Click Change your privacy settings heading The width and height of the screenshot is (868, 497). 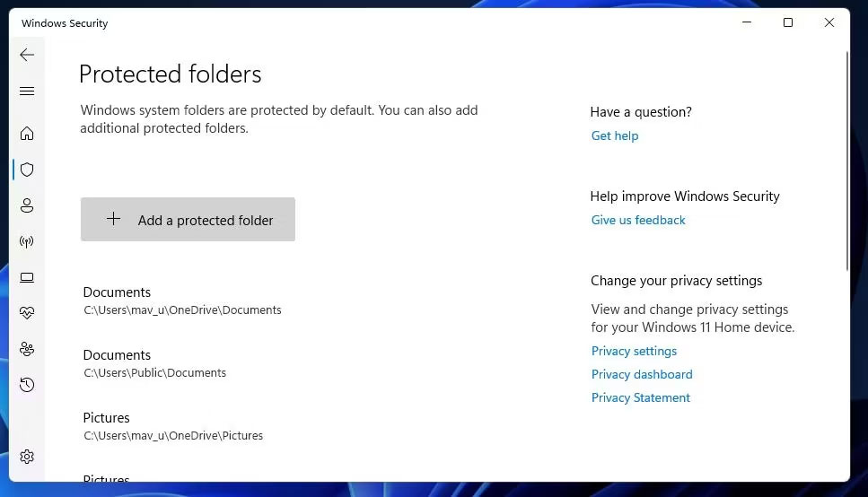point(676,281)
